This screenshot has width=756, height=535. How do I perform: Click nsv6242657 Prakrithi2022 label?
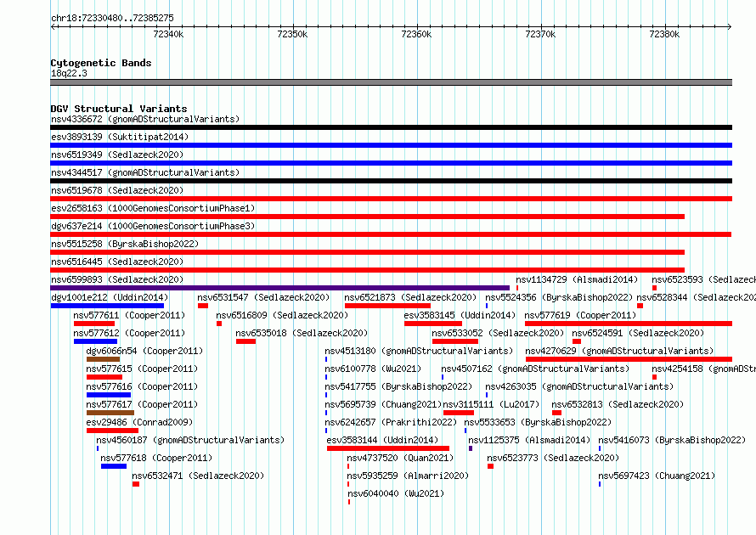391,422
